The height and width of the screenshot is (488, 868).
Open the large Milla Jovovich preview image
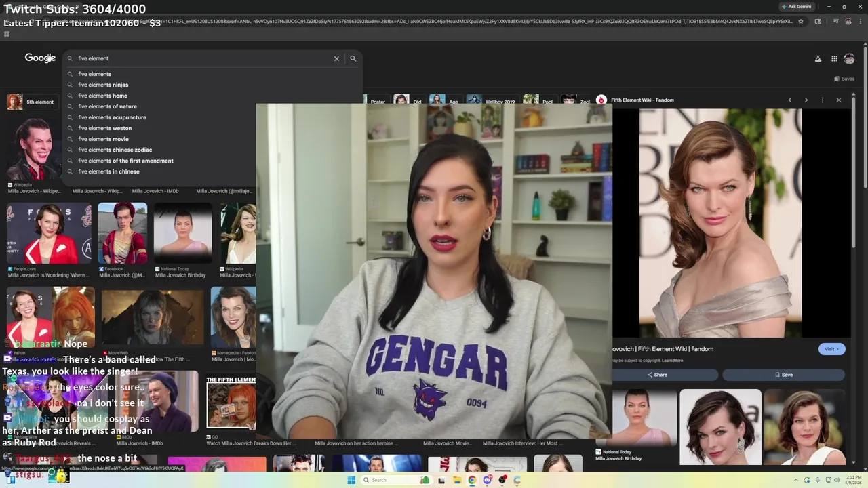click(x=720, y=223)
